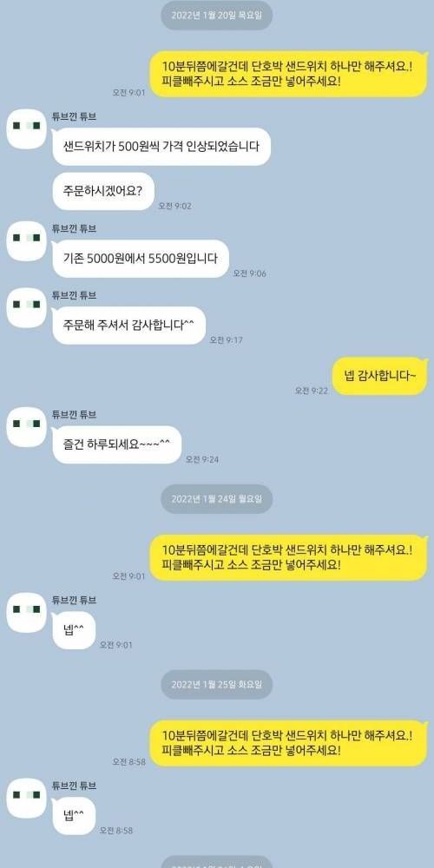Select the 기존 5000원에서 5500원입니다 bubble
The height and width of the screenshot is (868, 434).
(x=141, y=259)
